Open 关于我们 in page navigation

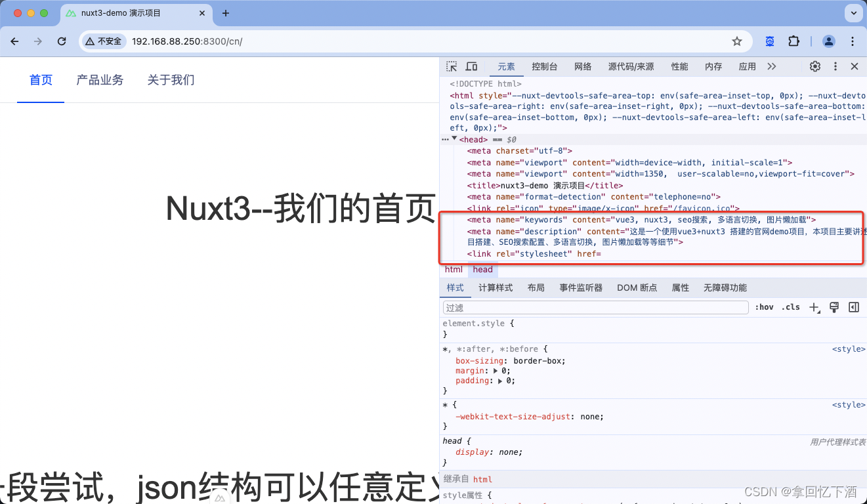(171, 80)
